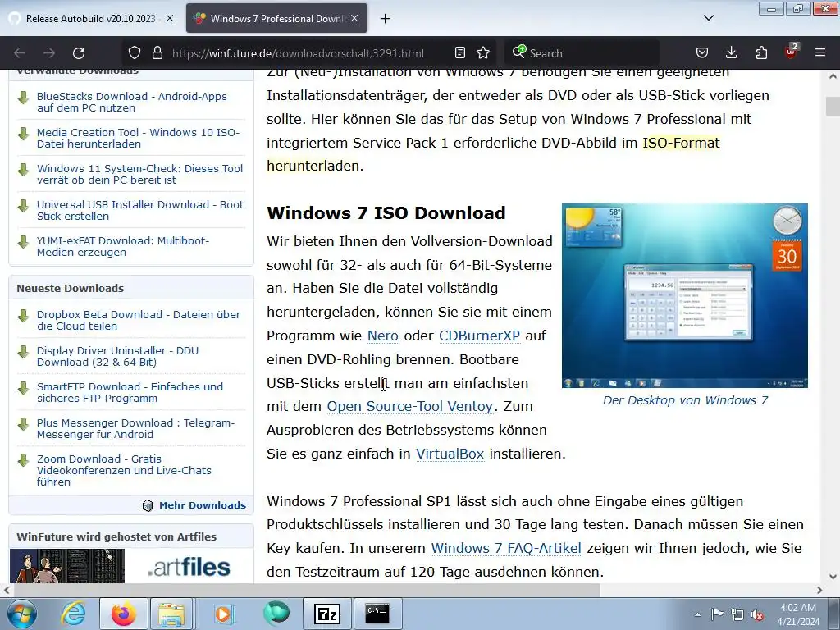Open Display Driver Uninstaller DDU link
This screenshot has width=840, height=630.
coord(118,356)
